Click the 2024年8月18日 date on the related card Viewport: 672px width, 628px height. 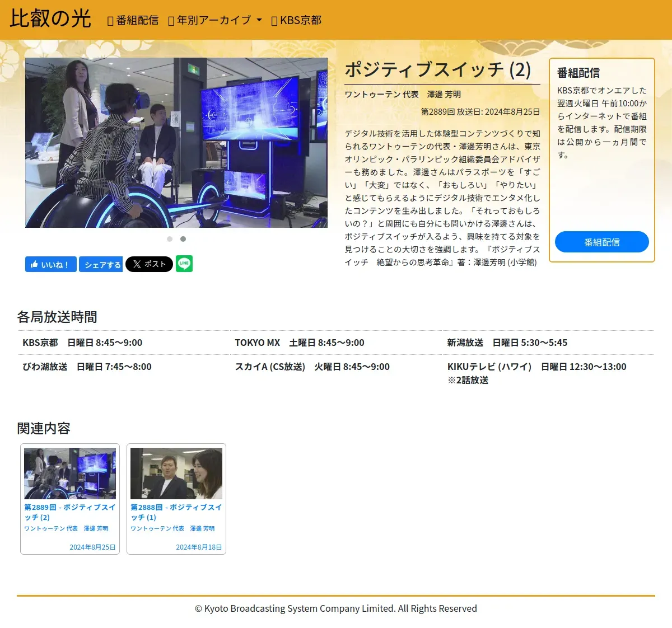tap(199, 547)
